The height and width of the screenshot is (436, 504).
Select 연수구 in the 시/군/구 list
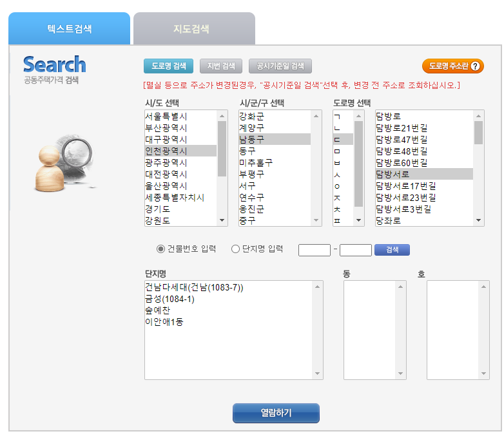[x=275, y=197]
